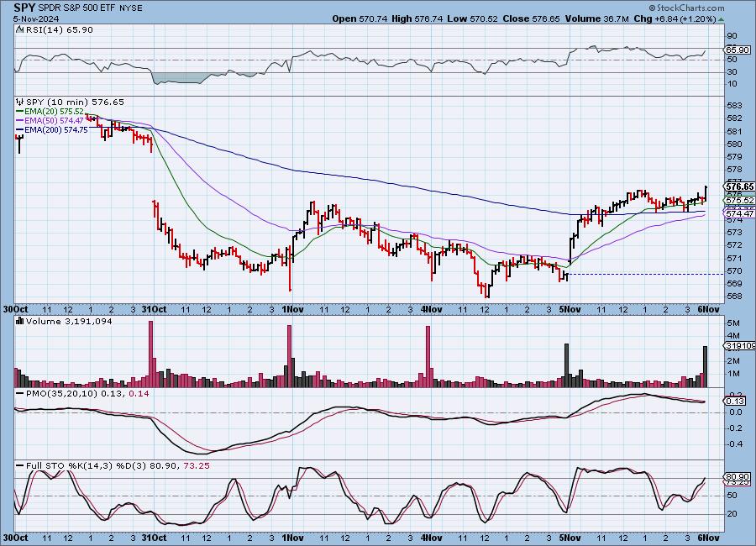Image resolution: width=756 pixels, height=546 pixels.
Task: Click the Volume 3,191,094 panel label
Action: pos(69,321)
